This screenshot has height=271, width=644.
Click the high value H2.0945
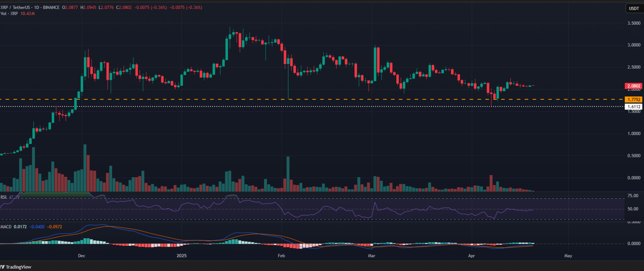tap(88, 7)
